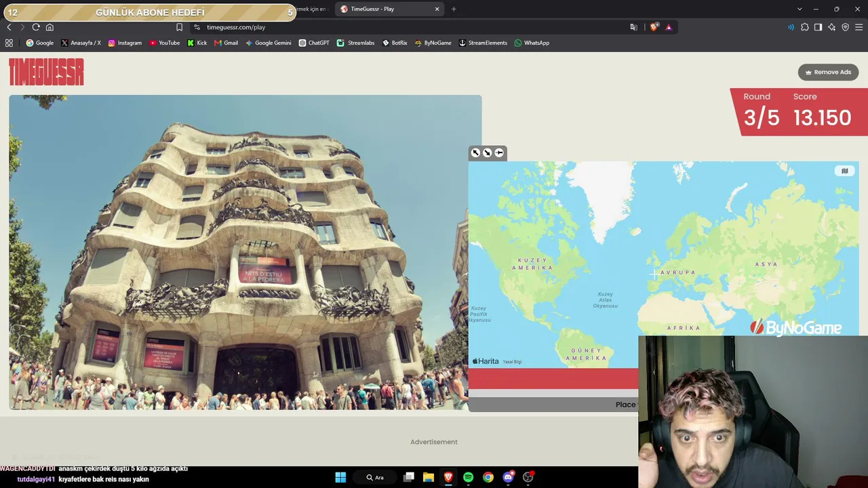The height and width of the screenshot is (488, 868).
Task: Open the StreamElements bookmark
Action: (x=483, y=43)
